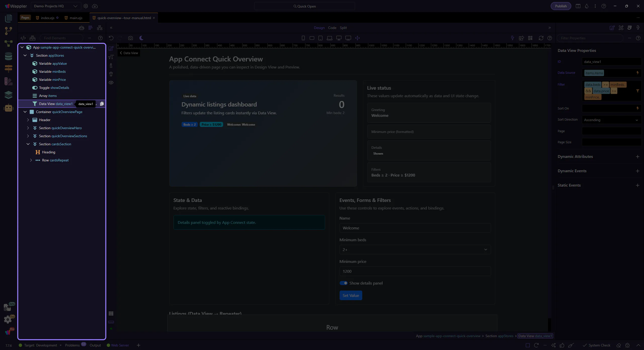Image resolution: width=644 pixels, height=350 pixels.
Task: Toggle dark mode moon icon
Action: point(141,38)
